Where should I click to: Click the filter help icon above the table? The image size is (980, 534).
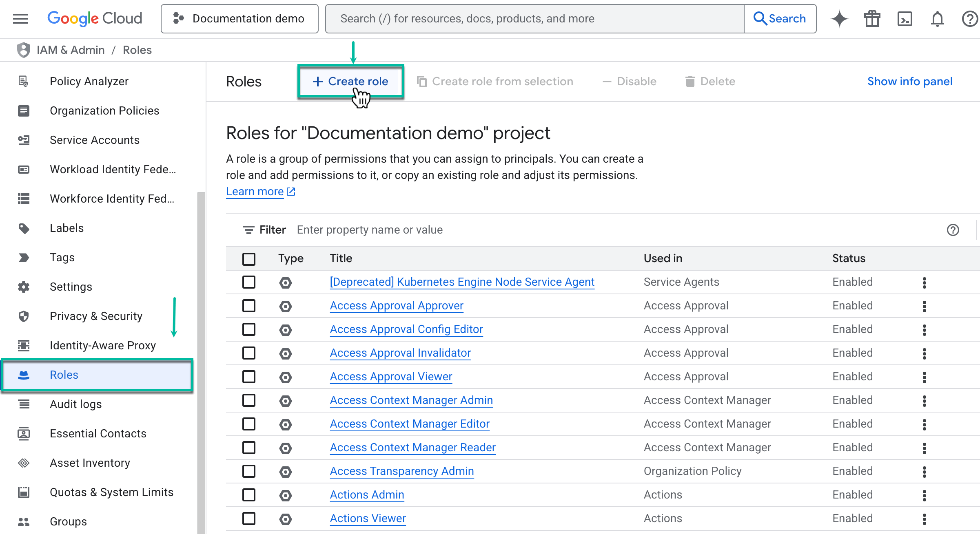(x=953, y=230)
